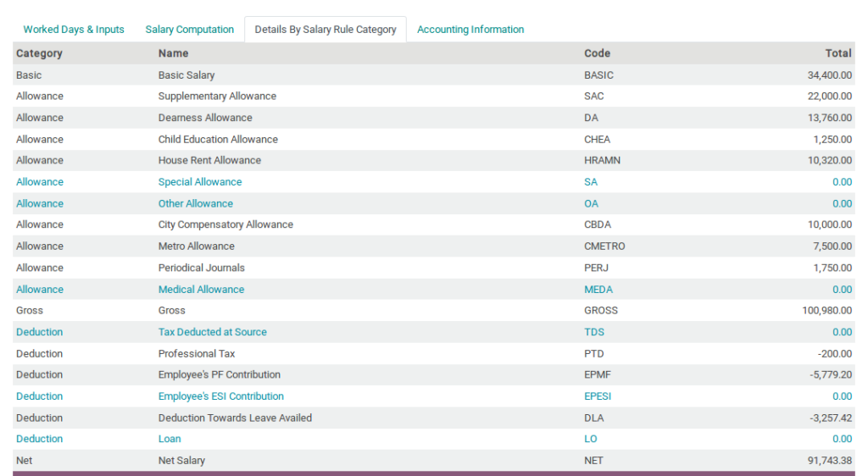This screenshot has width=868, height=476.
Task: Open the Tax Deducted at Source link
Action: pos(213,332)
